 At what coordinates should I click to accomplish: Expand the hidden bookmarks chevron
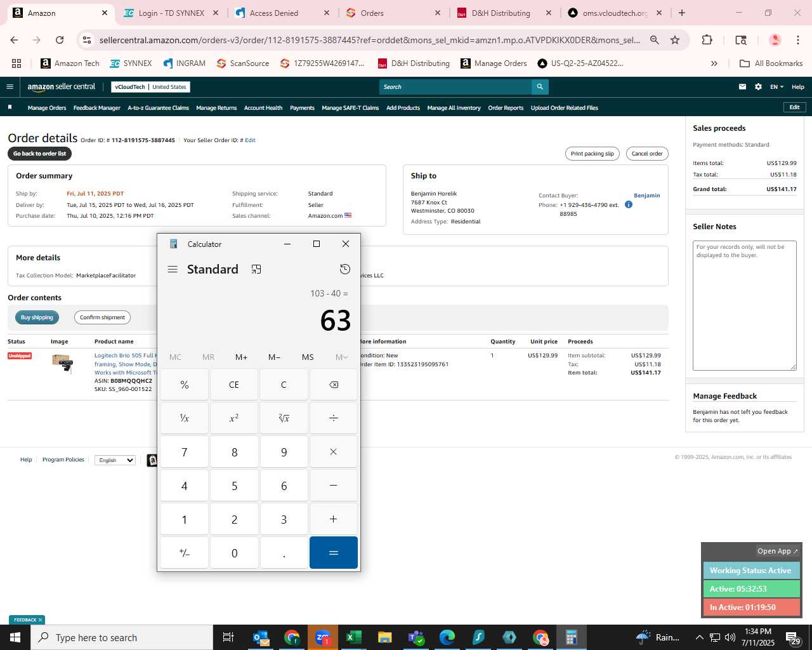[714, 63]
